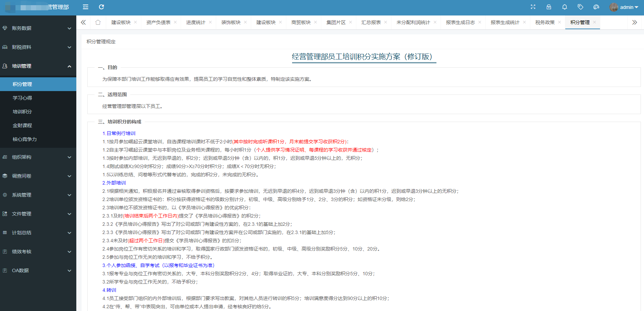Expand the 账务数据 sidebar menu
Screen dimensions: 644x311
(38, 28)
